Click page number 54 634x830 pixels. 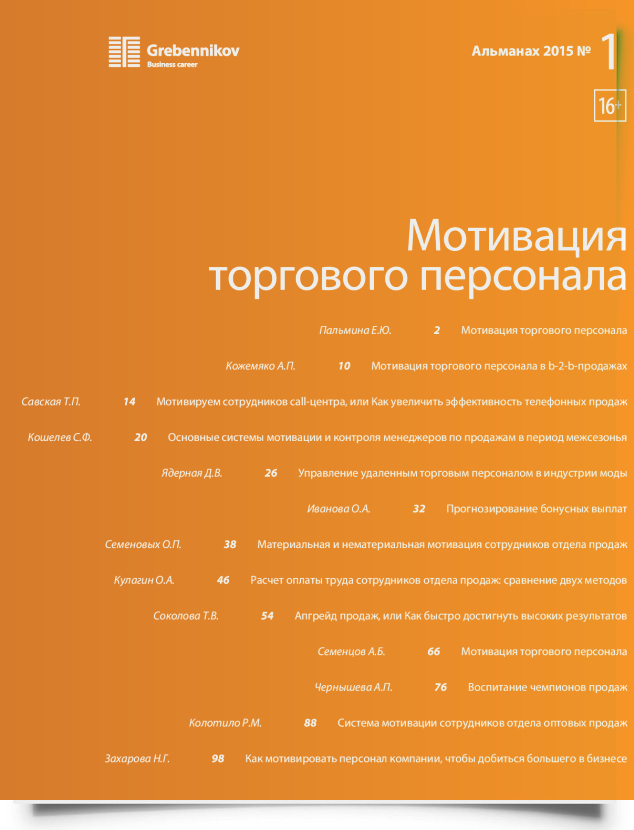point(267,616)
